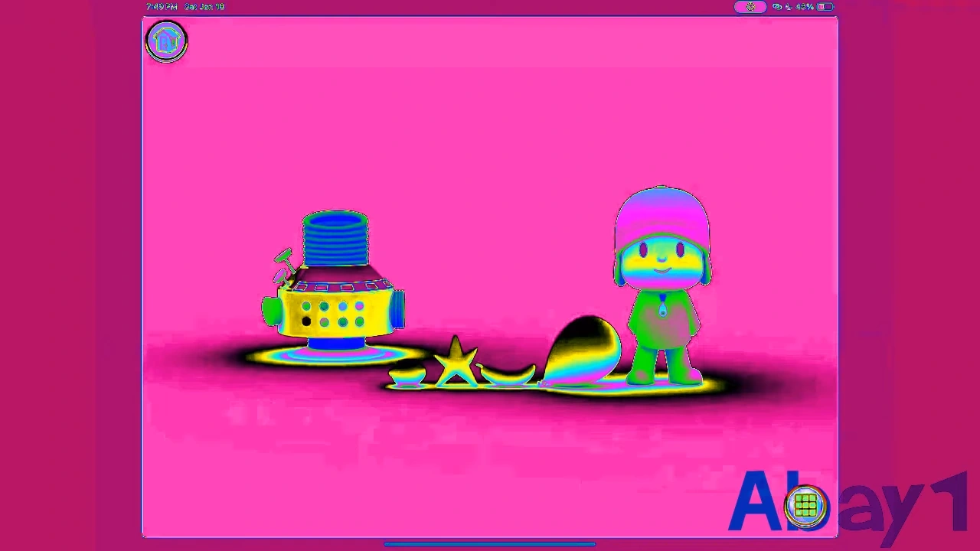Open the grid menu round button
The width and height of the screenshot is (980, 551).
click(x=805, y=505)
